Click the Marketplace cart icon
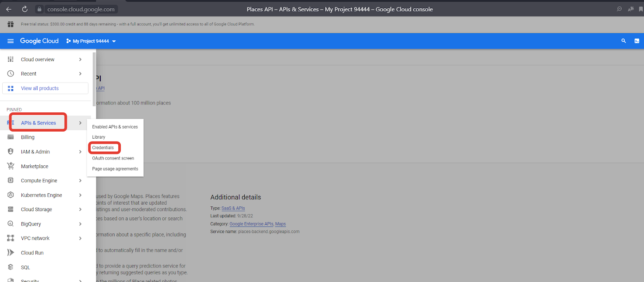 [11, 166]
